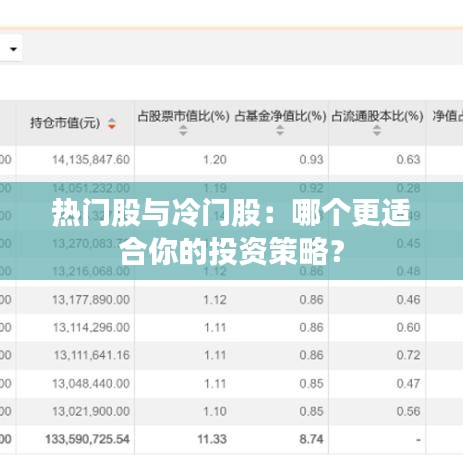463x463 pixels.
Task: Select cell 13,021,900.00
Action: [x=91, y=411]
